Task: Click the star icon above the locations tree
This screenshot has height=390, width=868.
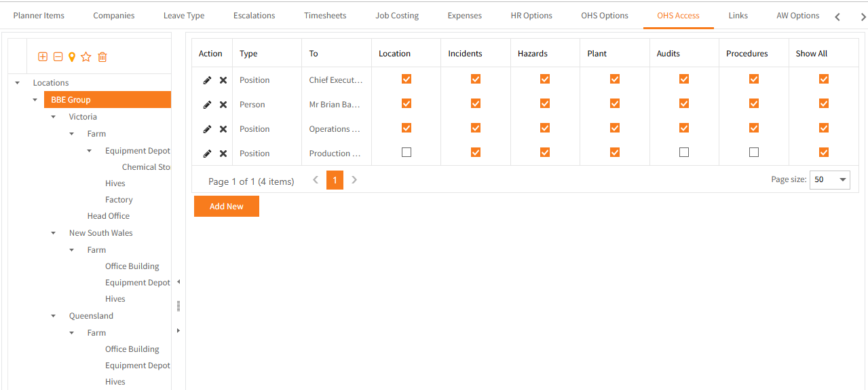Action: 86,57
